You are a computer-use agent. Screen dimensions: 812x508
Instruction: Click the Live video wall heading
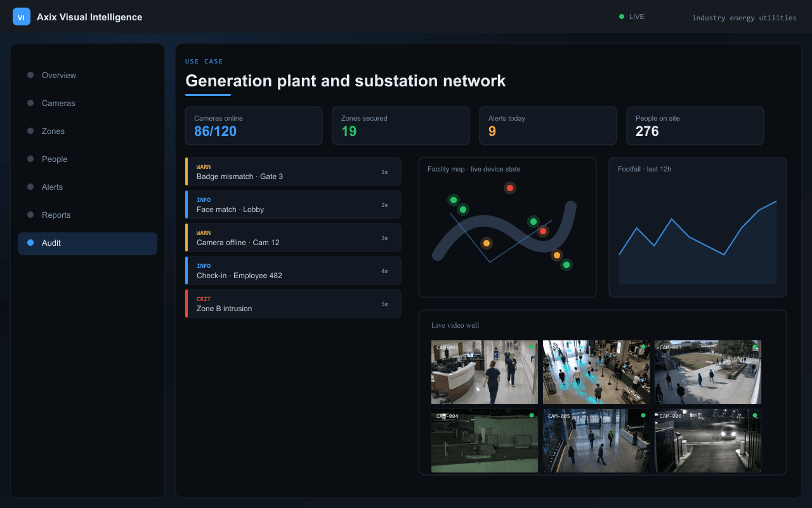[455, 326]
